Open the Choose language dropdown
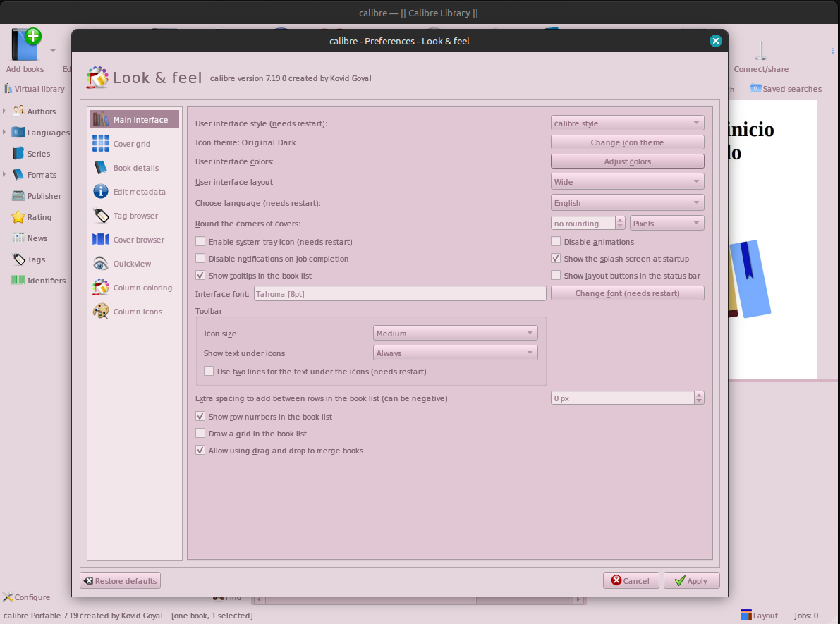Image resolution: width=840 pixels, height=624 pixels. point(627,203)
